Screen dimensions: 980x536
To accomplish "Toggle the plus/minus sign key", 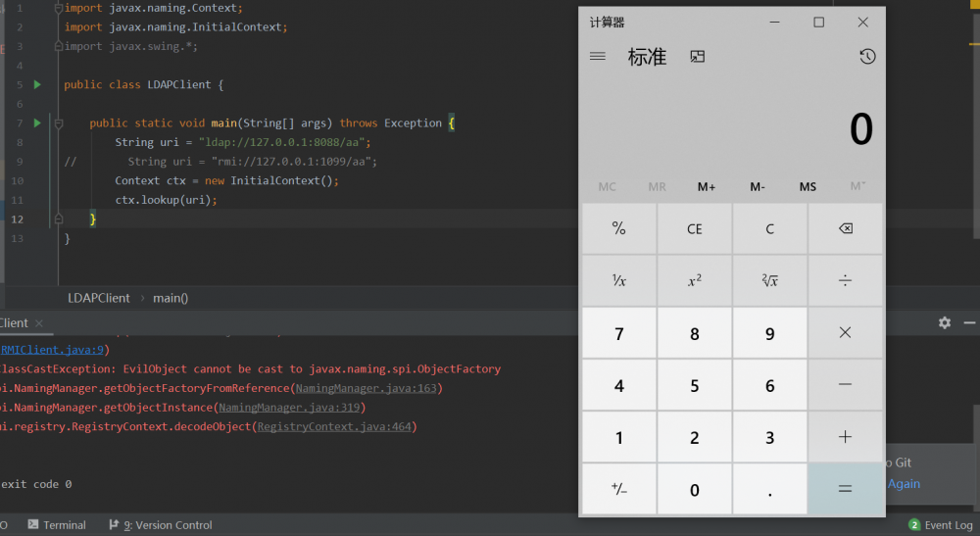I will tap(618, 490).
